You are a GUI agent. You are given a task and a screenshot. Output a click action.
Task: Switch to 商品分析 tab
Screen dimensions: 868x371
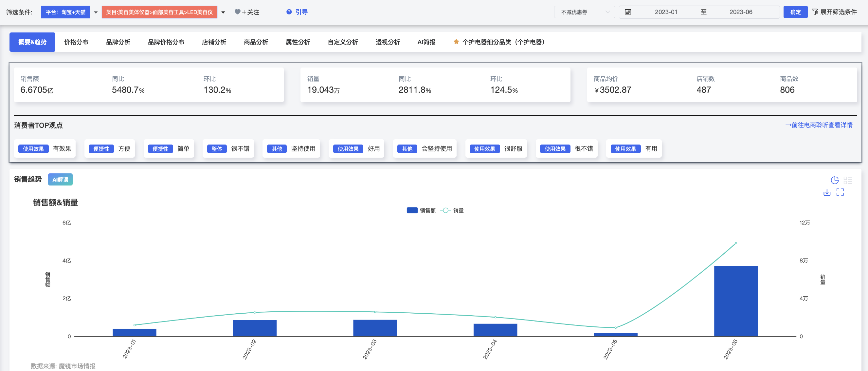click(256, 42)
